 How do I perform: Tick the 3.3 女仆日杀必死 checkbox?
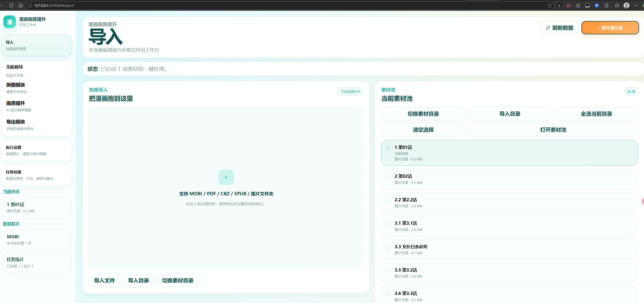(388, 247)
